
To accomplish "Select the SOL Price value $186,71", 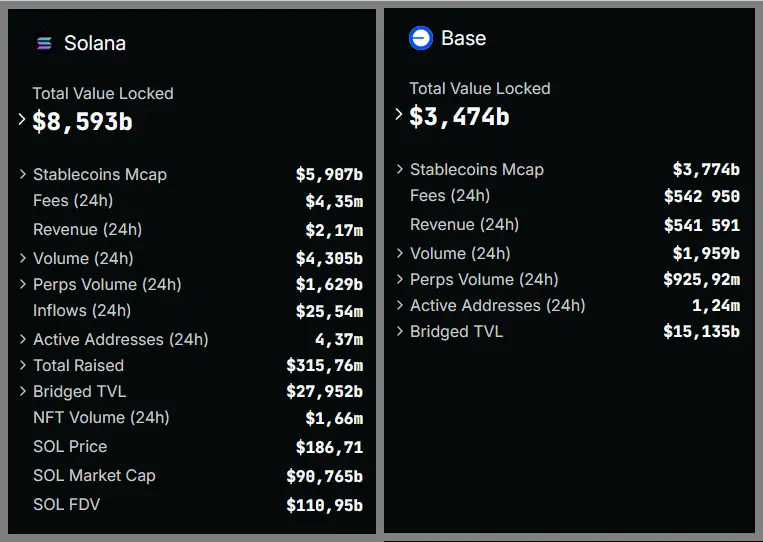I will pos(329,447).
